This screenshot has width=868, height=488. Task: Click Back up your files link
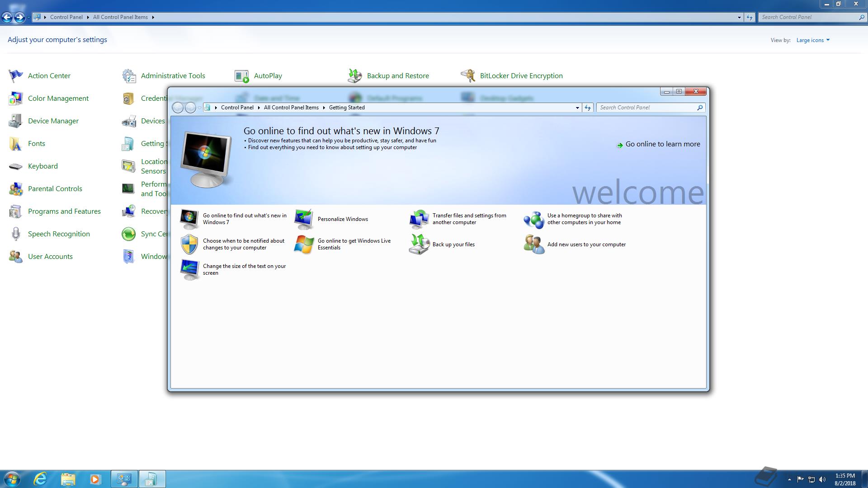tap(453, 244)
